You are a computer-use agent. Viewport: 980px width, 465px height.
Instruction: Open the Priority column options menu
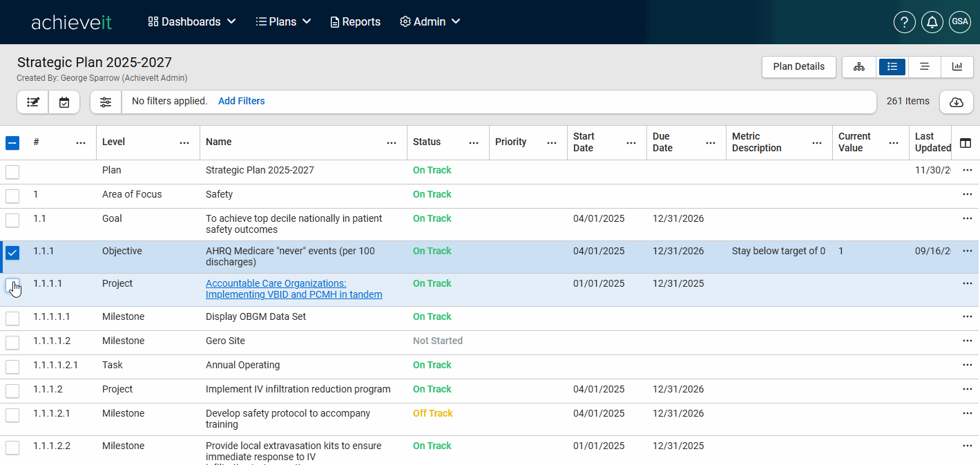click(x=552, y=143)
